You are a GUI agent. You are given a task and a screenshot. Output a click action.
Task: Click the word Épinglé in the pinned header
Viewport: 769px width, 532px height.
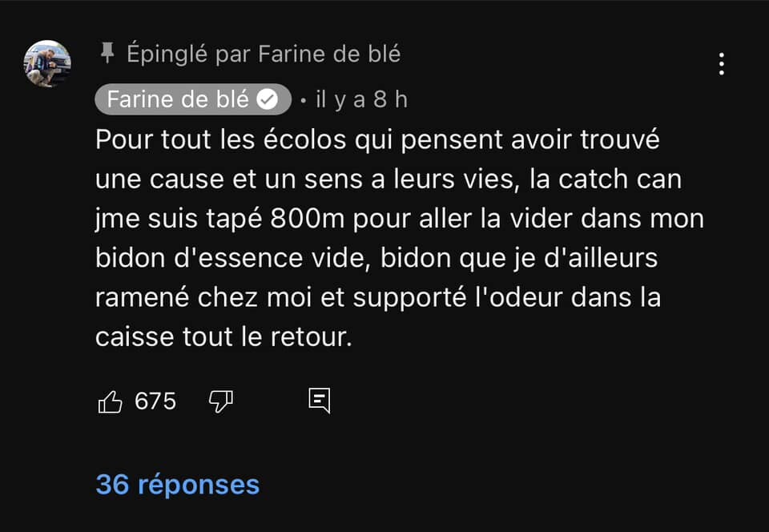(x=167, y=54)
